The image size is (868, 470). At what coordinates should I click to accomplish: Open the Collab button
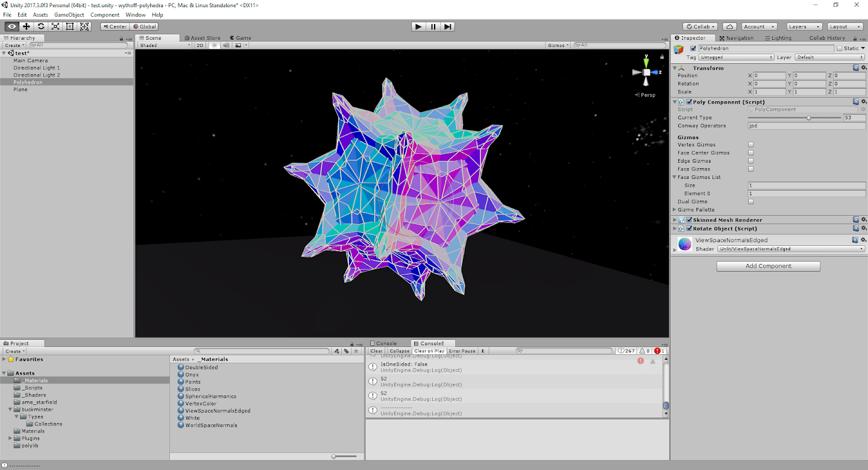pyautogui.click(x=700, y=27)
